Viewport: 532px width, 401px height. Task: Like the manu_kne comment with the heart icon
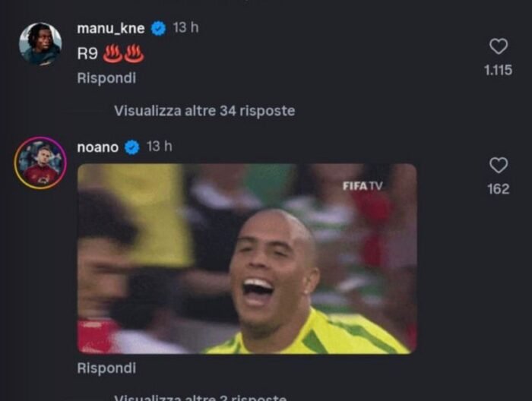click(x=499, y=46)
